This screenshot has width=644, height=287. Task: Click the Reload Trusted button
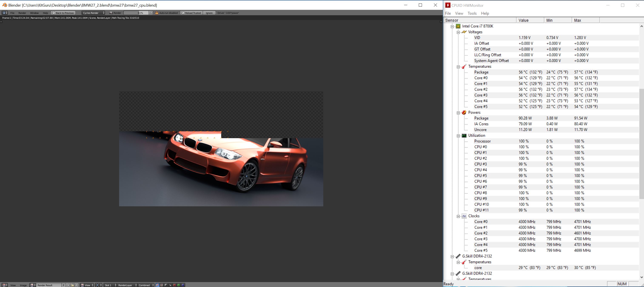click(x=191, y=13)
